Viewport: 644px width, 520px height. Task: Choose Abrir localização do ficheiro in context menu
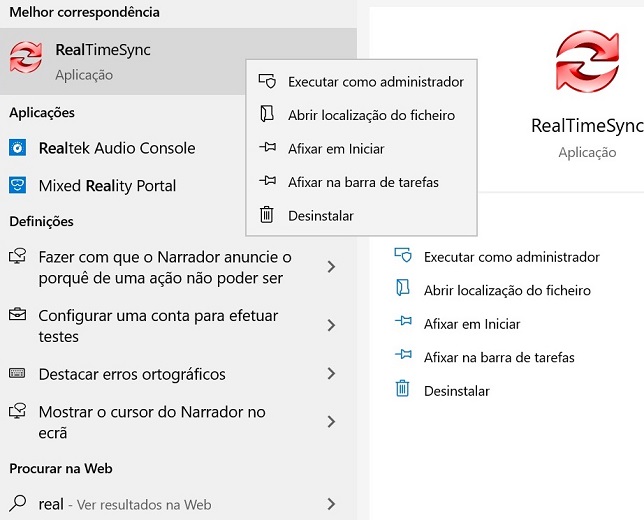[x=361, y=115]
